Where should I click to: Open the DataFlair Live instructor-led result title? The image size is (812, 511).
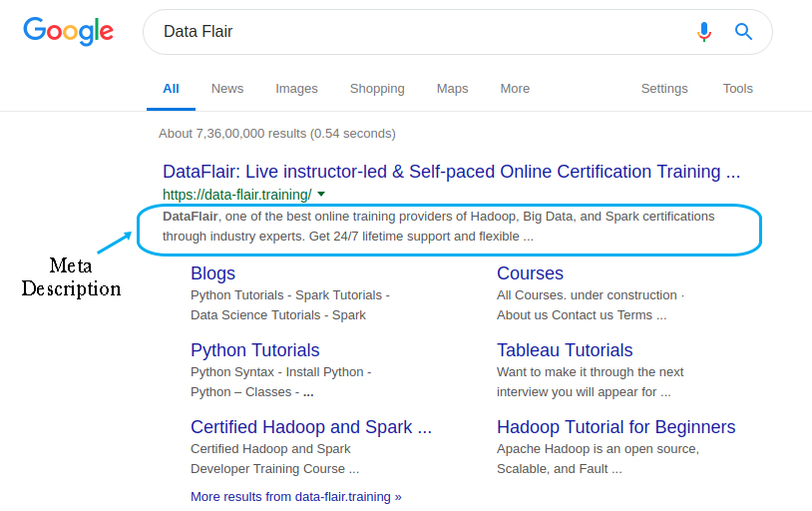point(451,172)
